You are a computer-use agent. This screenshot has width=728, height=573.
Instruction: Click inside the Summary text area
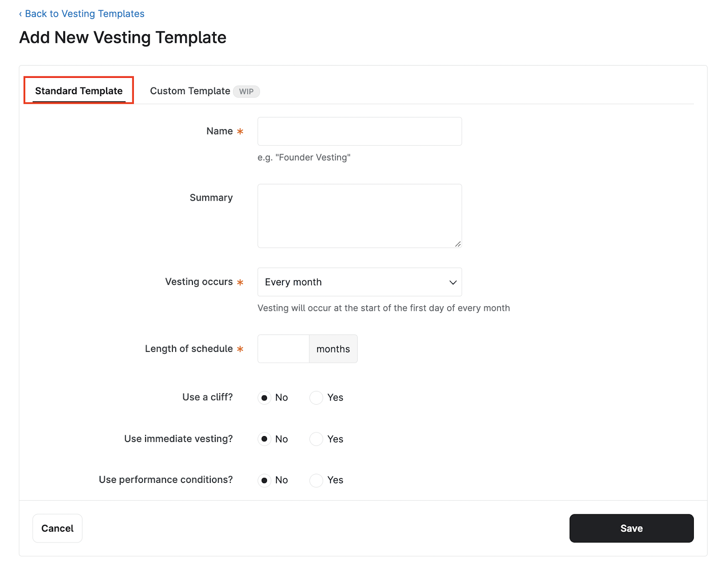click(359, 216)
